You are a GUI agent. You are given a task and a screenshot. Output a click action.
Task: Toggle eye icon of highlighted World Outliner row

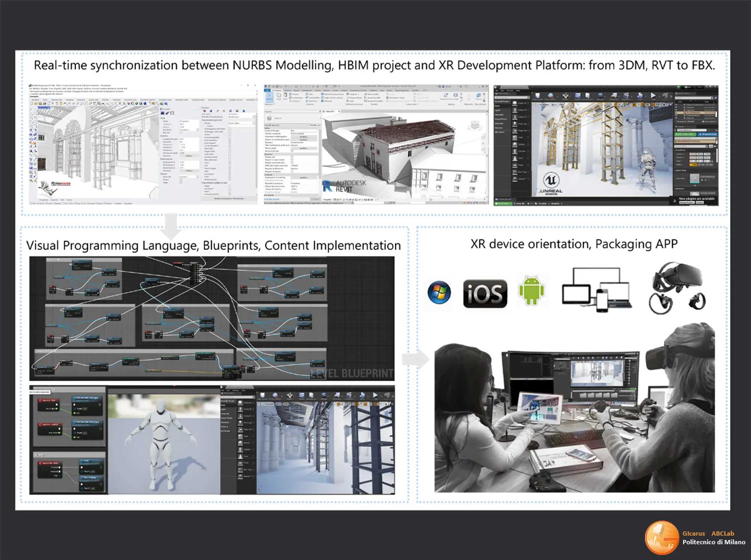coord(676,113)
